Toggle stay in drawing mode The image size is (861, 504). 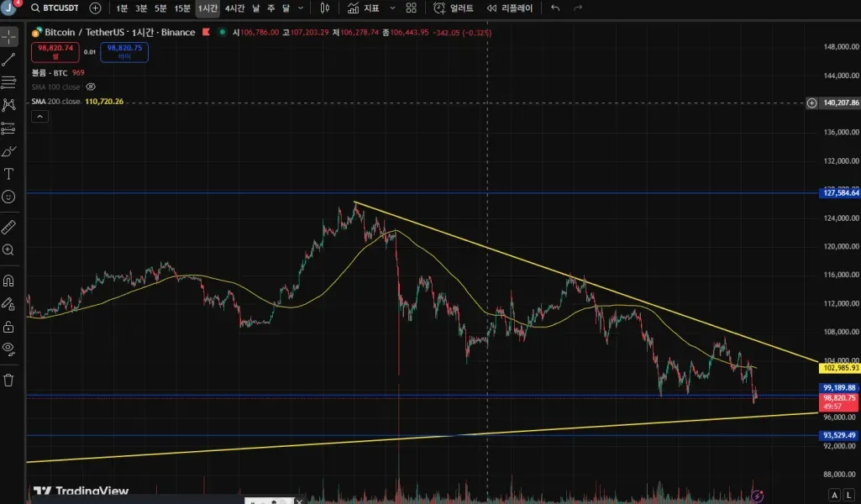point(8,303)
